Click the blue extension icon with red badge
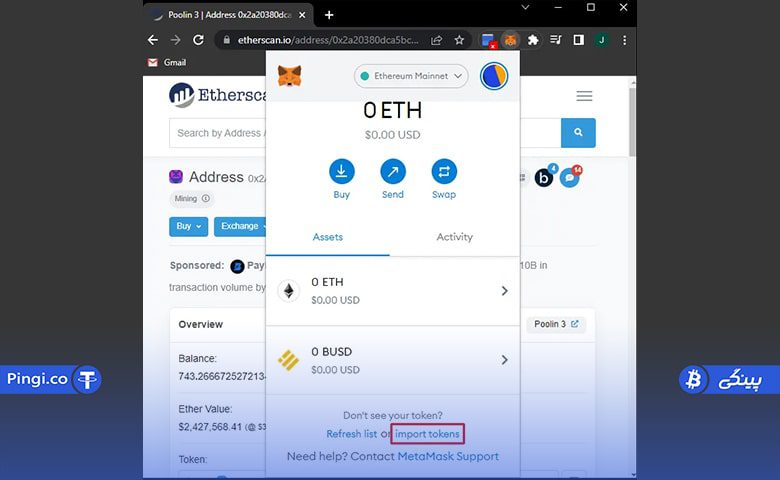The width and height of the screenshot is (780, 480). click(x=488, y=40)
